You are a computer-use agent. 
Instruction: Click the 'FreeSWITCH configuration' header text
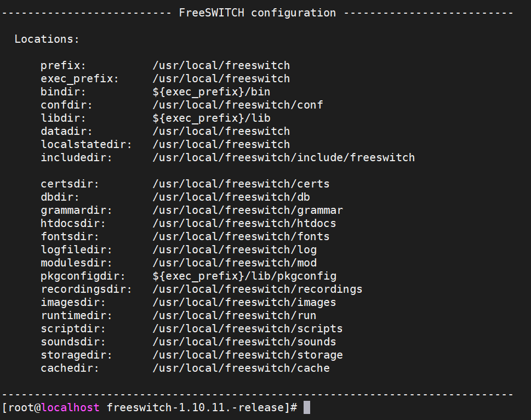coord(257,13)
